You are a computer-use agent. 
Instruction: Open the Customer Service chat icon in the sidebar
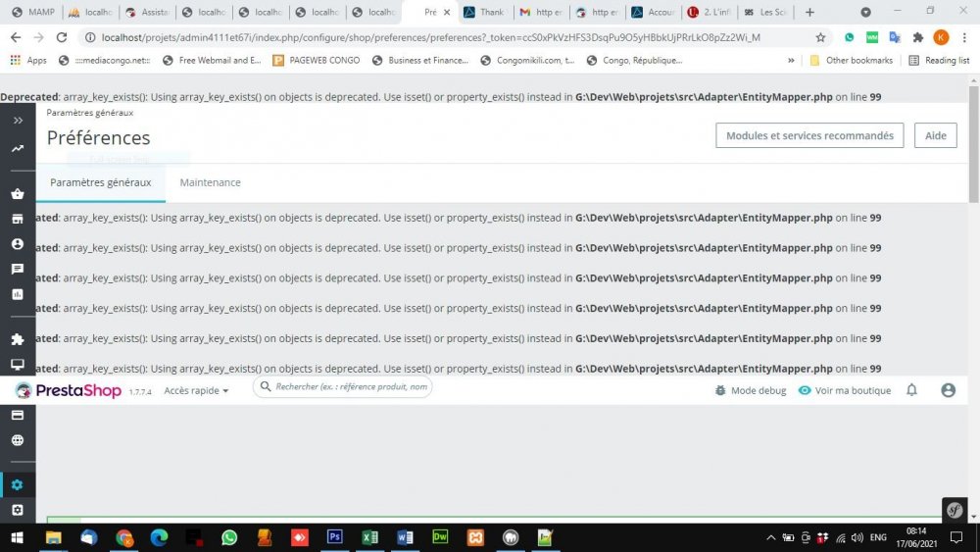point(18,269)
